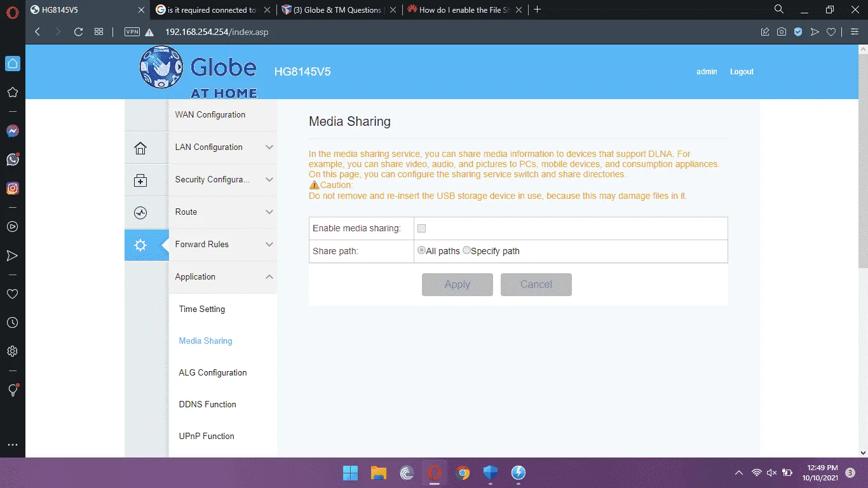Switch to 'How do I enable the File' tab
This screenshot has width=868, height=488.
(466, 10)
